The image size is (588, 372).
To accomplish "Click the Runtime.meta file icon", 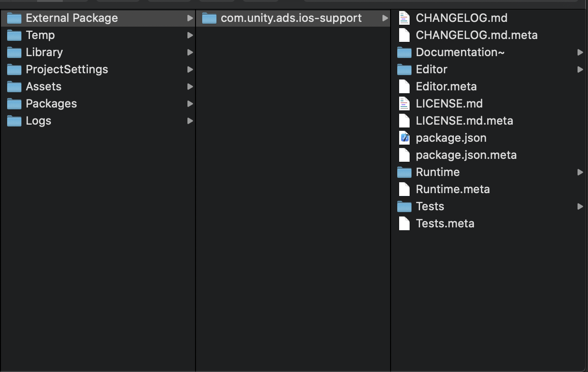I will coord(404,189).
